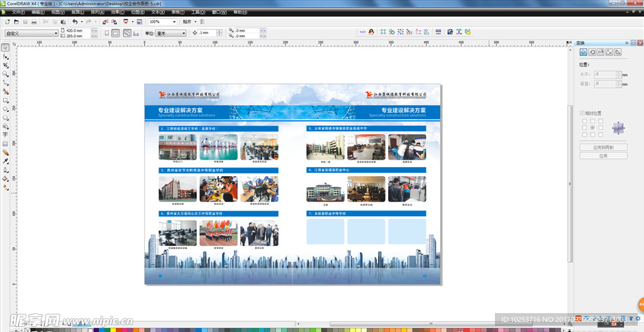The height and width of the screenshot is (332, 644).
Task: Select the Text tool (字)
Action: [5, 135]
